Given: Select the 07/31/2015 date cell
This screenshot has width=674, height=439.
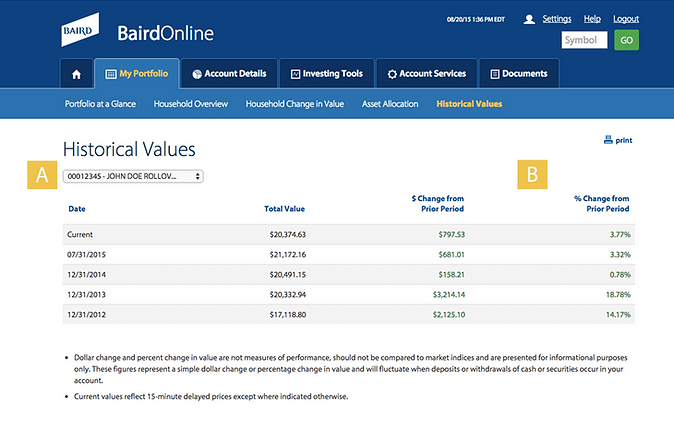Looking at the screenshot, I should (86, 255).
